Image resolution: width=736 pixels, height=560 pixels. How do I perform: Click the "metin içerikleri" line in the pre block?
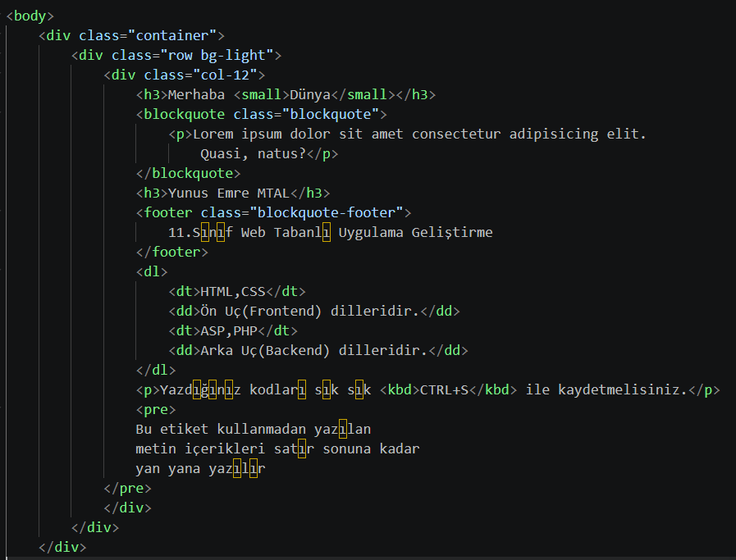277,448
